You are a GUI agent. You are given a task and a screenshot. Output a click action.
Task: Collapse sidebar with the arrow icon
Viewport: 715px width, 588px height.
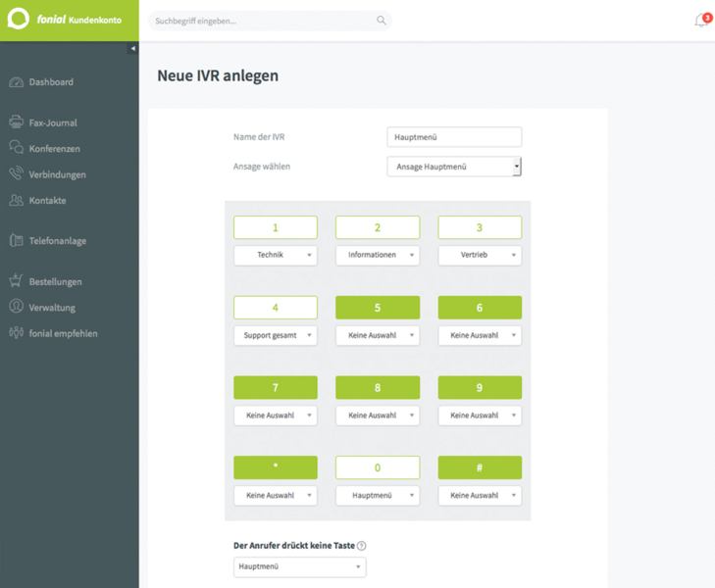[x=133, y=48]
